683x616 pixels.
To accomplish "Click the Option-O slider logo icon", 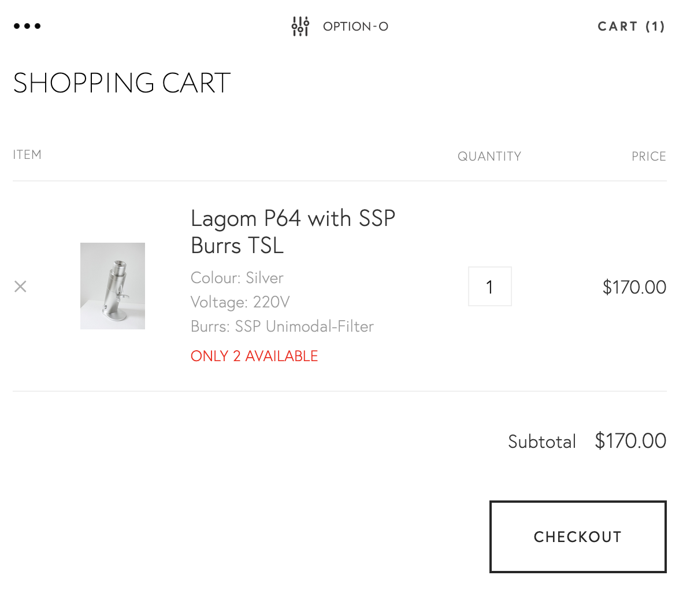I will (x=300, y=27).
